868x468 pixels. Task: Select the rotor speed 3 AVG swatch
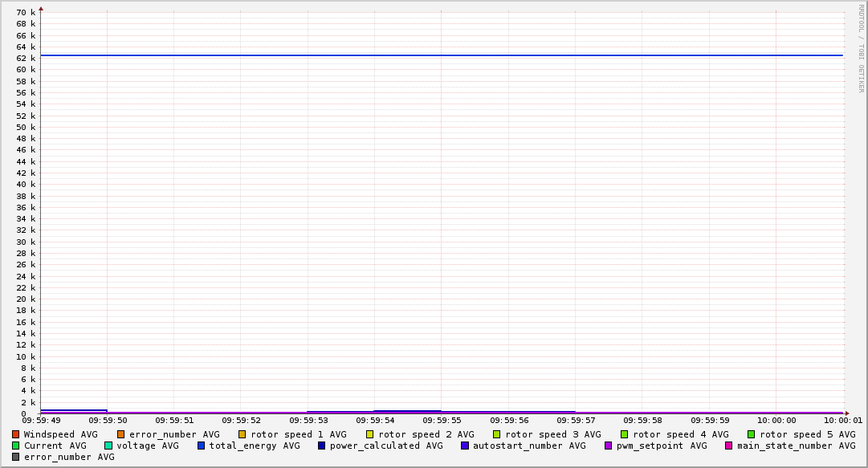tap(497, 434)
